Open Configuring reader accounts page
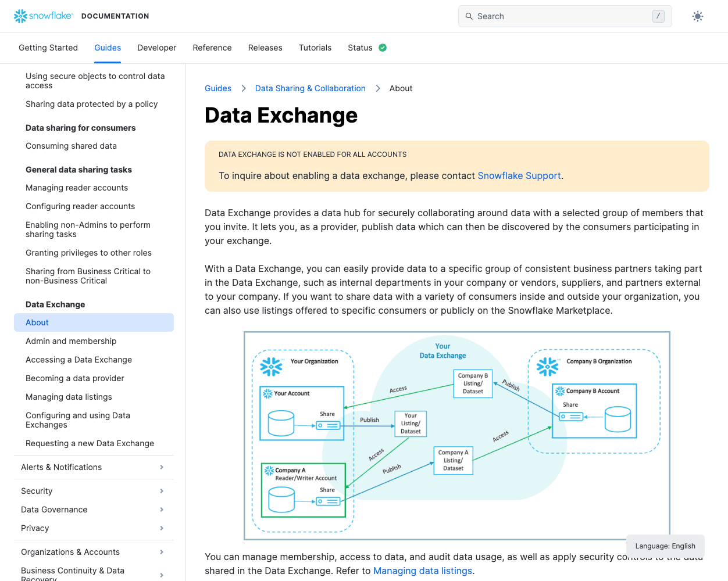The image size is (728, 581). point(80,206)
